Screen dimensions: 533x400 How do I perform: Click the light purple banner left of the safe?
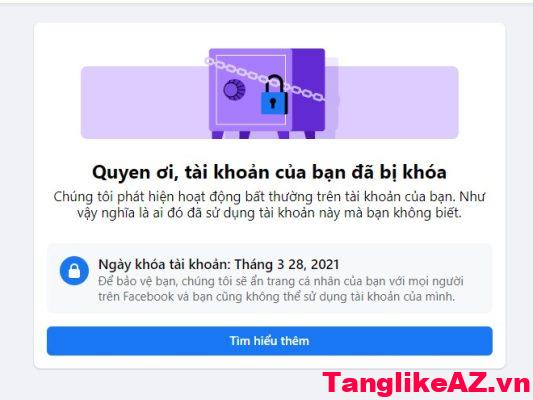145,102
